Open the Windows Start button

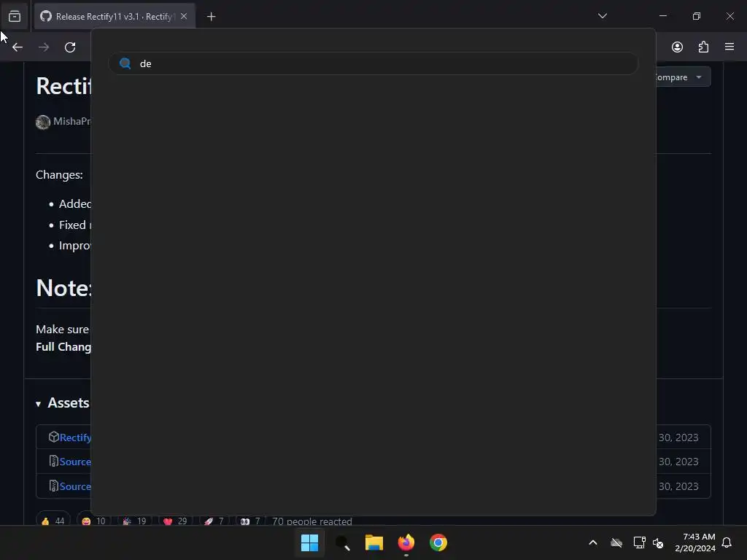(x=309, y=542)
